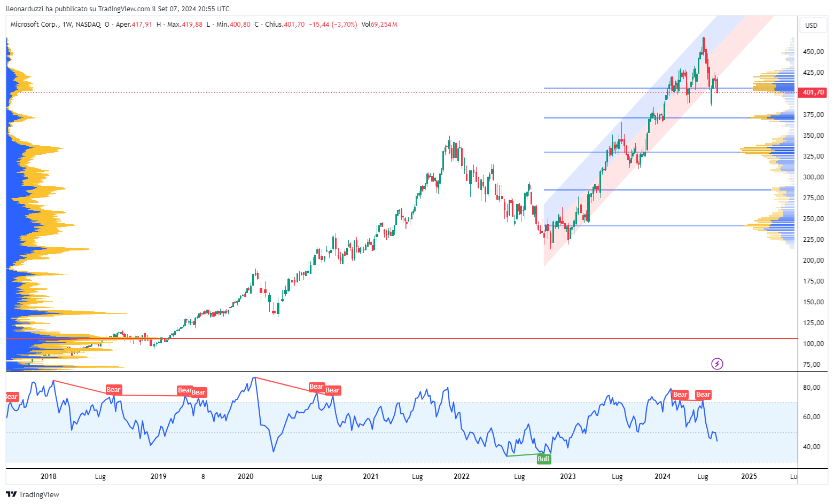Click the 250,00 price axis label
This screenshot has width=834, height=504.
pos(813,219)
